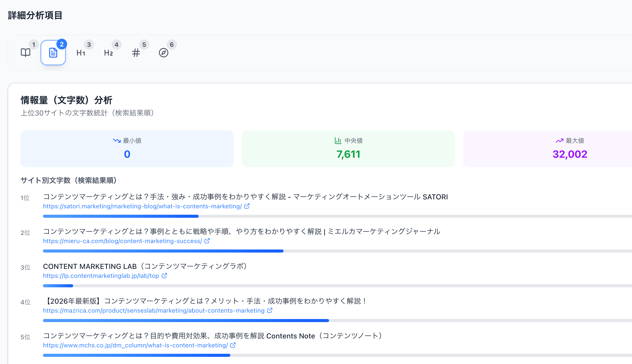Open the contentmarketinglab.jp lab top link
This screenshot has width=632, height=364.
point(101,276)
